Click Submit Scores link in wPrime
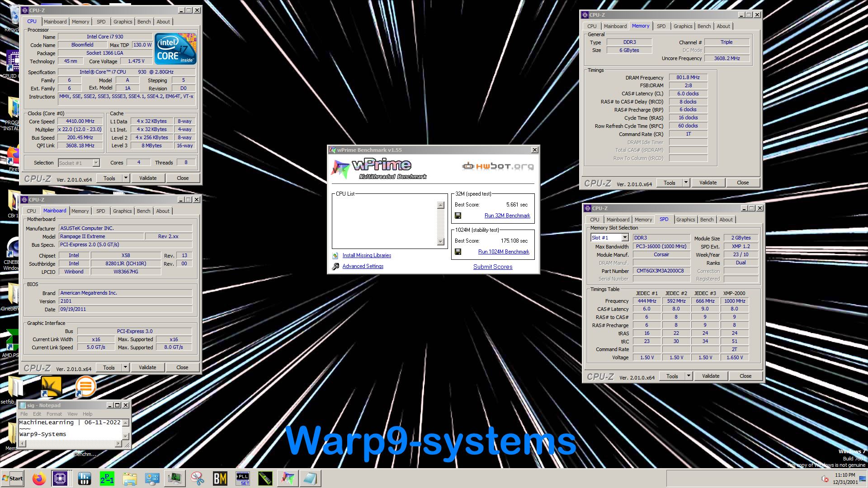The width and height of the screenshot is (868, 488). [x=493, y=267]
